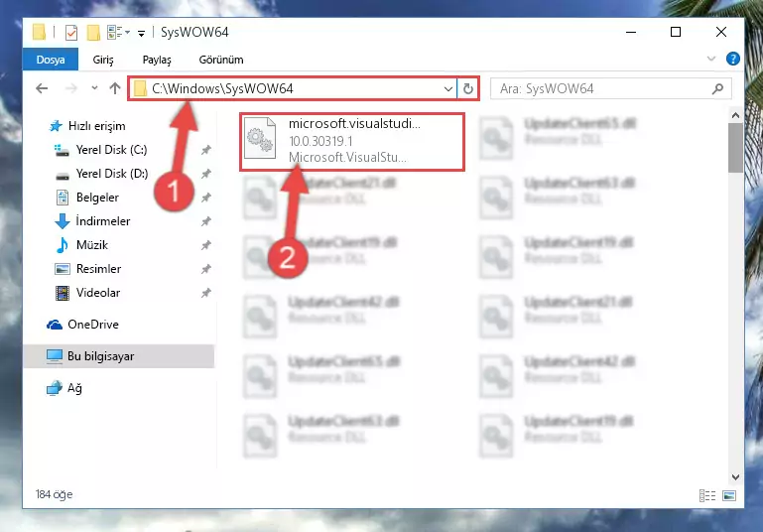Select the microsoft.visualstudi... DLL file
Screen dimensions: 763x532
click(x=352, y=142)
